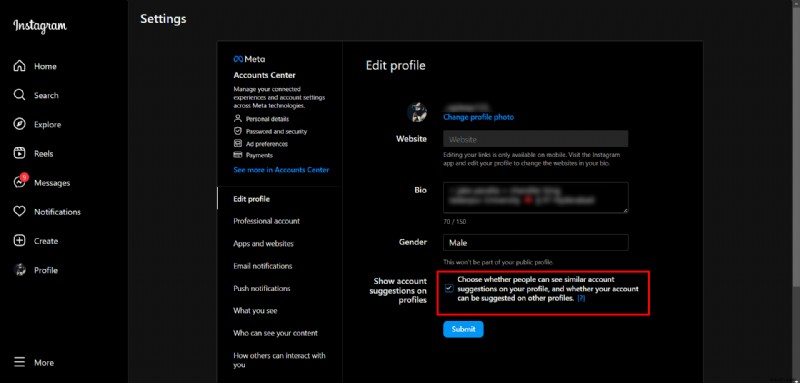This screenshot has width=800, height=383.
Task: Select Edit profile settings tab
Action: coord(252,199)
